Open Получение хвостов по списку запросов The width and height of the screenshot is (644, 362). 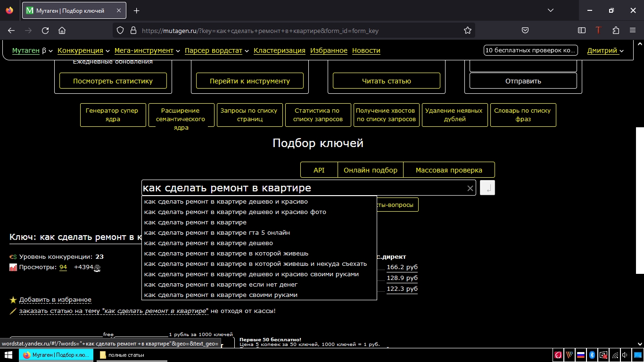pos(387,115)
